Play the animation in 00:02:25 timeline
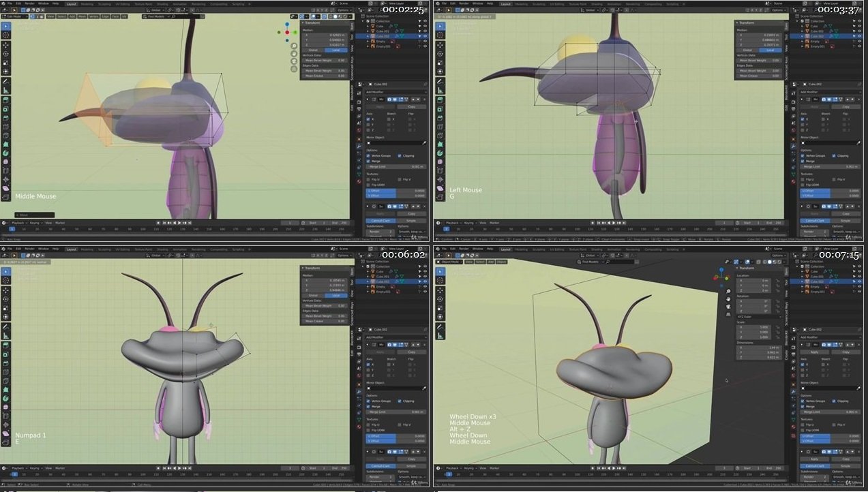The image size is (868, 492). coord(179,223)
